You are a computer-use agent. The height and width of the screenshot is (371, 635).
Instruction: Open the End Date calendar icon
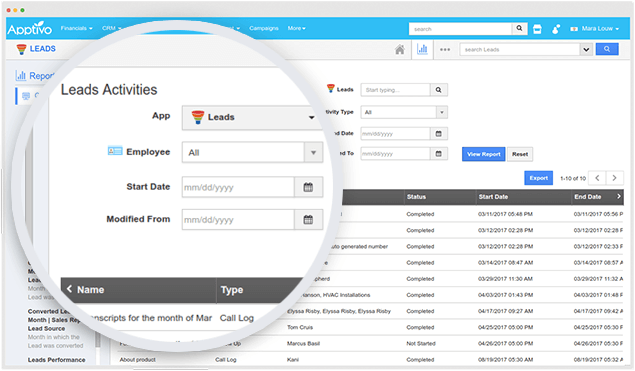(439, 133)
